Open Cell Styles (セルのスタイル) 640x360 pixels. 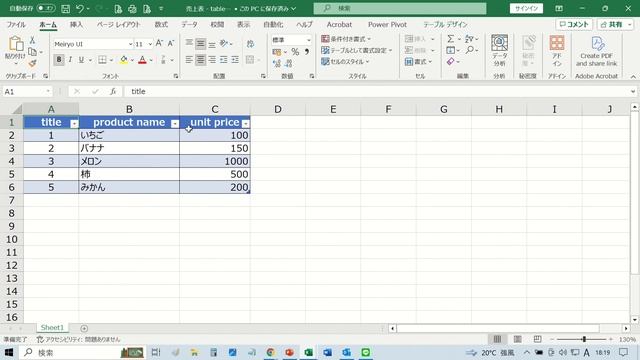pos(345,62)
